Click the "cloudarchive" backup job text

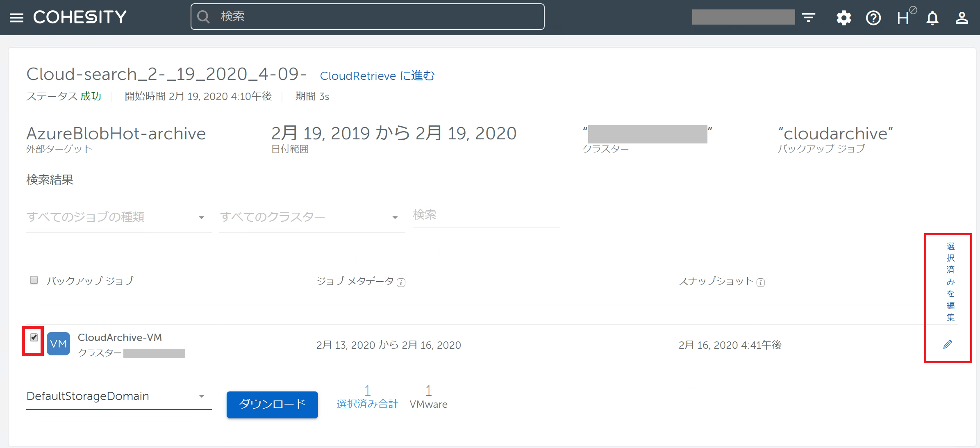[x=835, y=134]
